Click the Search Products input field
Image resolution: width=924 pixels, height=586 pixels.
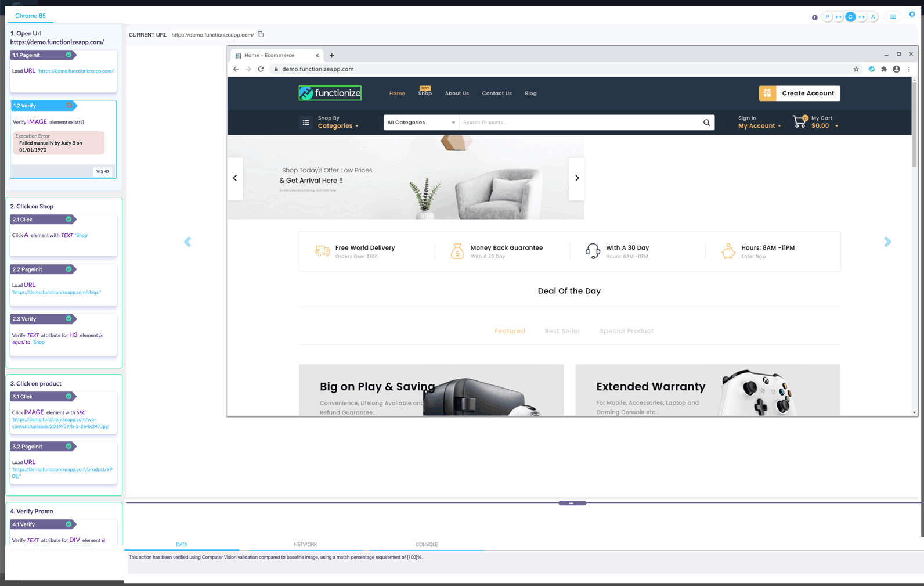tap(579, 123)
